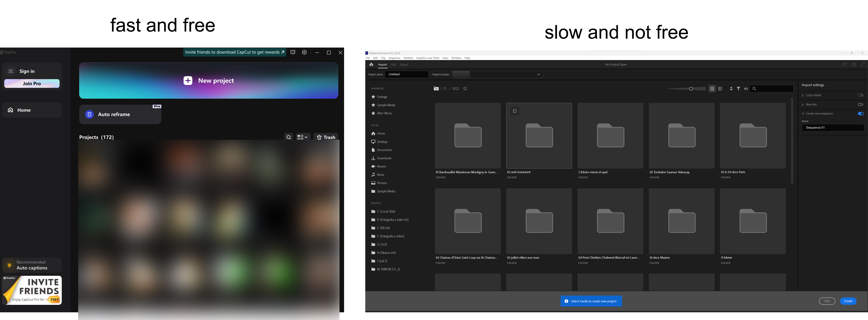Open the Project location dropdown
Screen dimensions: 868x320
click(x=538, y=74)
